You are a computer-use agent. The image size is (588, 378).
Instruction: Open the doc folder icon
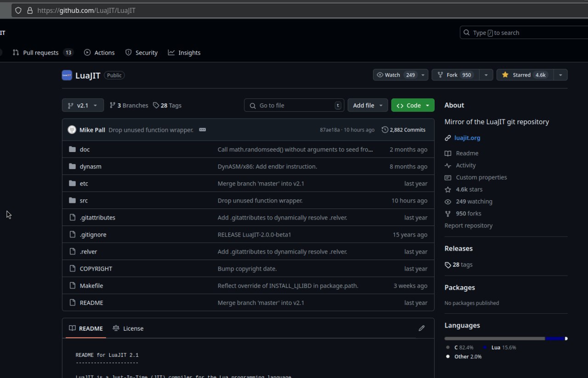coord(72,149)
